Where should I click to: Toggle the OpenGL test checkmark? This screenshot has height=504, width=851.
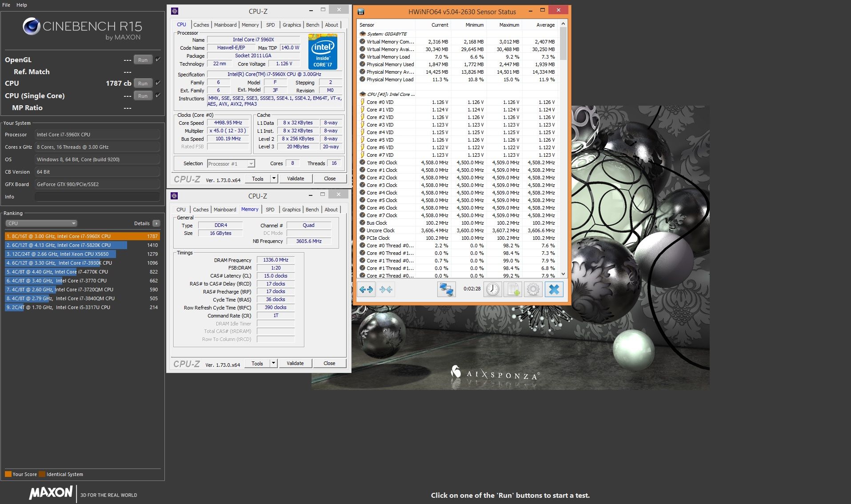tap(158, 59)
